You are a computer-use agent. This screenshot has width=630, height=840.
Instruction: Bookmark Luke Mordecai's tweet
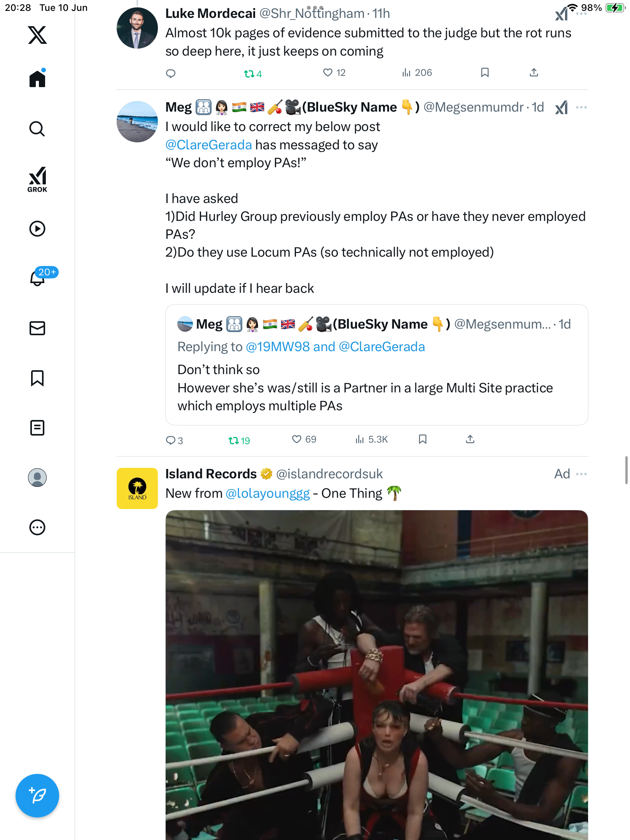click(485, 73)
